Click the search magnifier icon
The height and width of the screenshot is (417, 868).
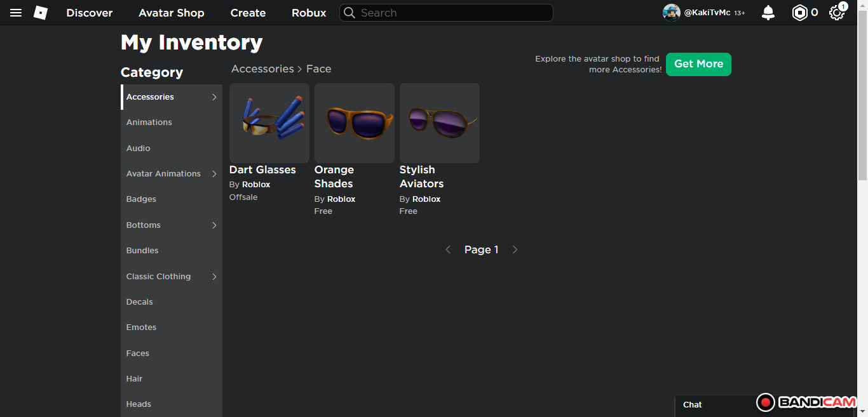point(349,13)
